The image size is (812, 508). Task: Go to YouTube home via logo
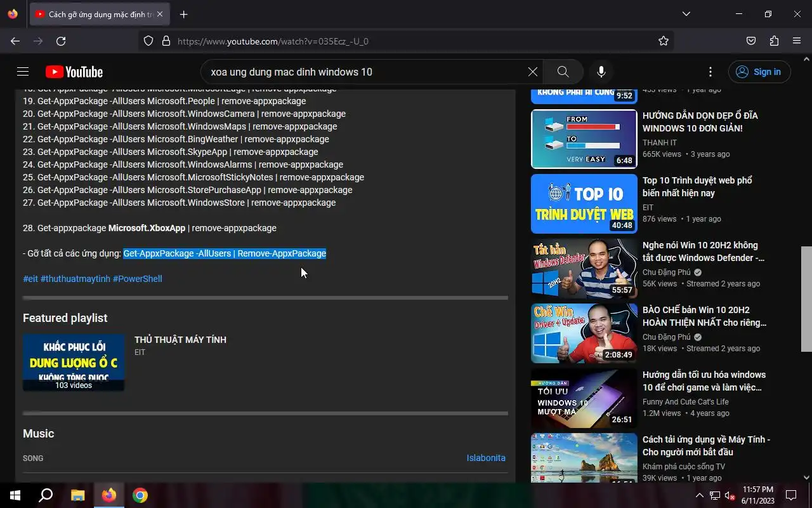click(x=74, y=72)
